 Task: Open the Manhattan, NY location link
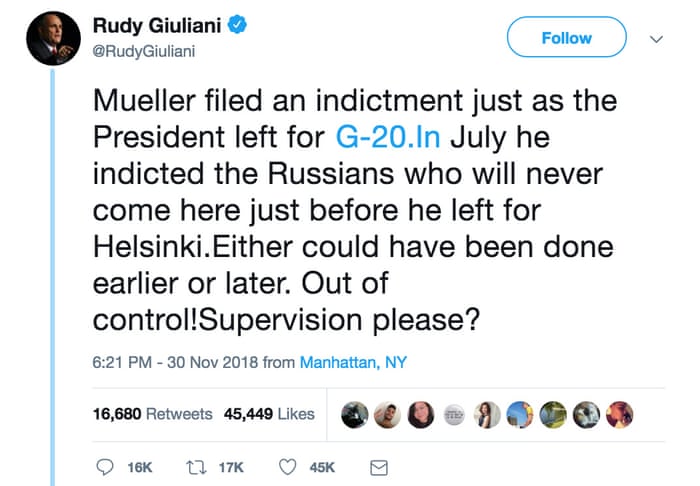[354, 362]
